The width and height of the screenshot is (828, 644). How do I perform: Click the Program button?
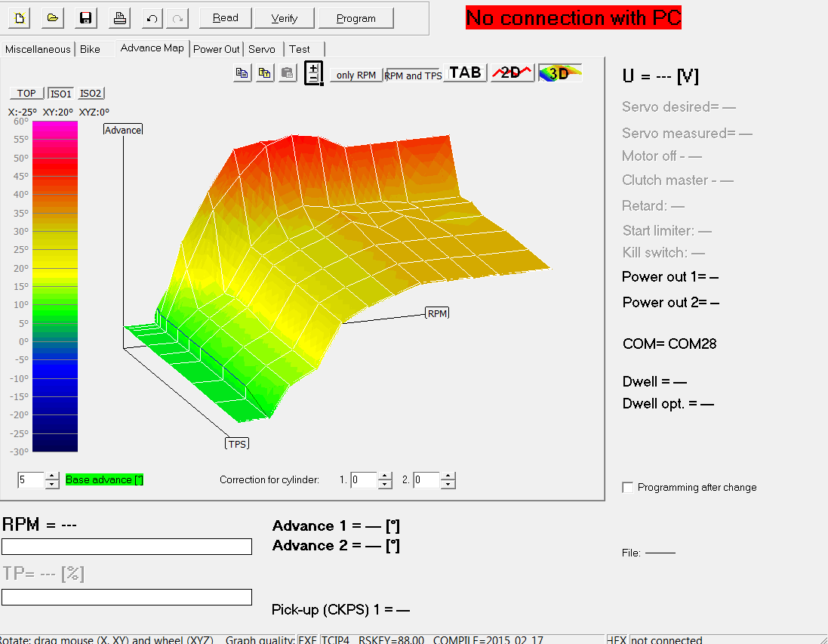(356, 18)
